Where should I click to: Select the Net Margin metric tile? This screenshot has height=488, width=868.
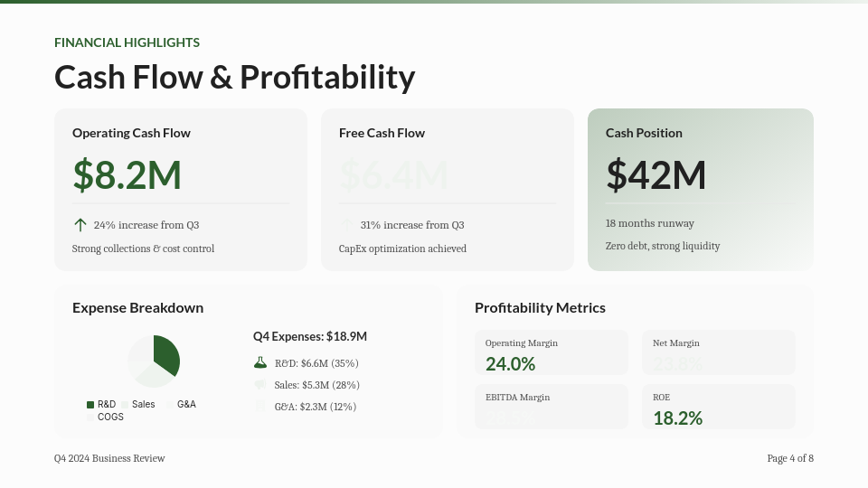click(x=719, y=352)
